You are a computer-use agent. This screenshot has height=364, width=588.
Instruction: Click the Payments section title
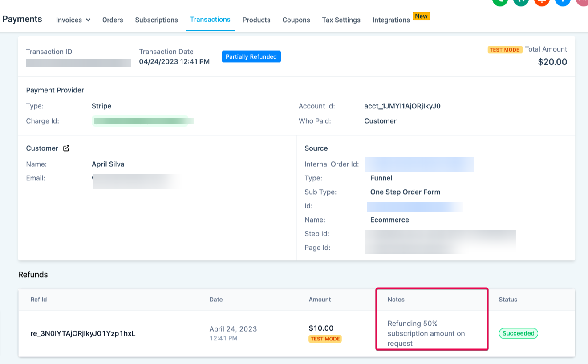pos(22,19)
